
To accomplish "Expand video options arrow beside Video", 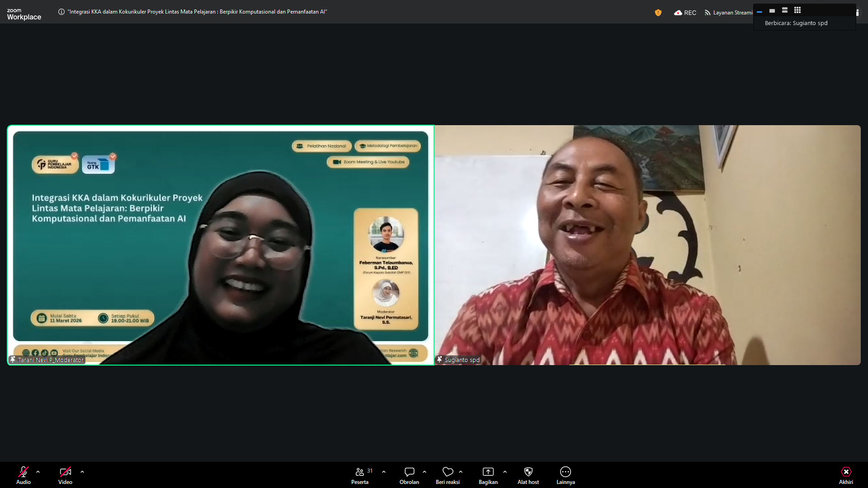I will (82, 472).
